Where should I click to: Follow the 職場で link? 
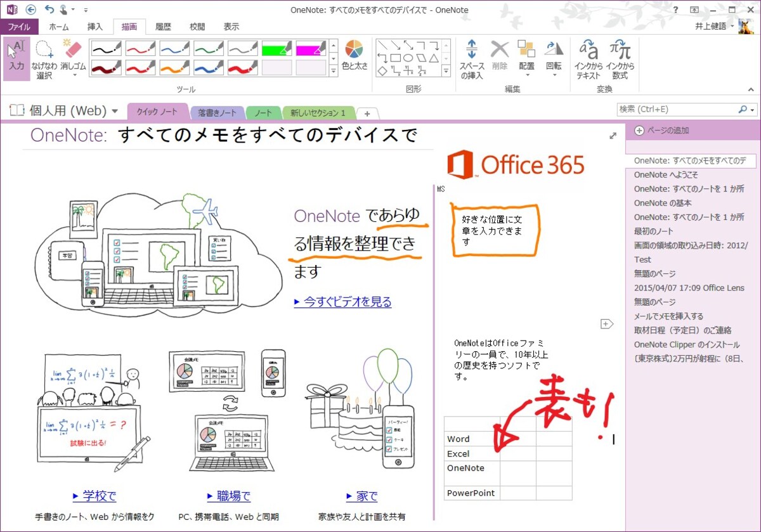click(x=229, y=496)
